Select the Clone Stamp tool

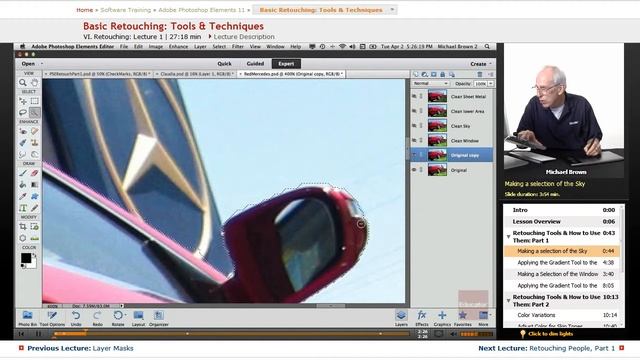point(35,142)
